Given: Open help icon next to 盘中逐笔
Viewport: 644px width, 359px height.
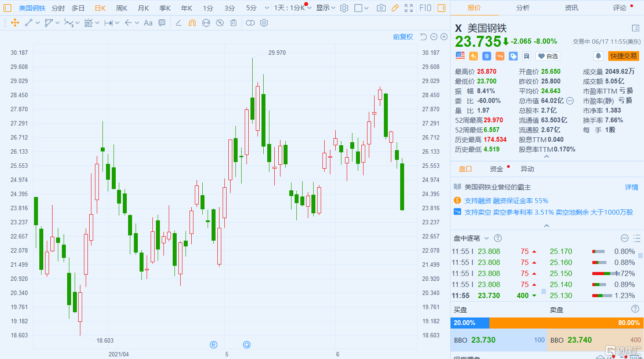Looking at the screenshot, I should [x=498, y=238].
